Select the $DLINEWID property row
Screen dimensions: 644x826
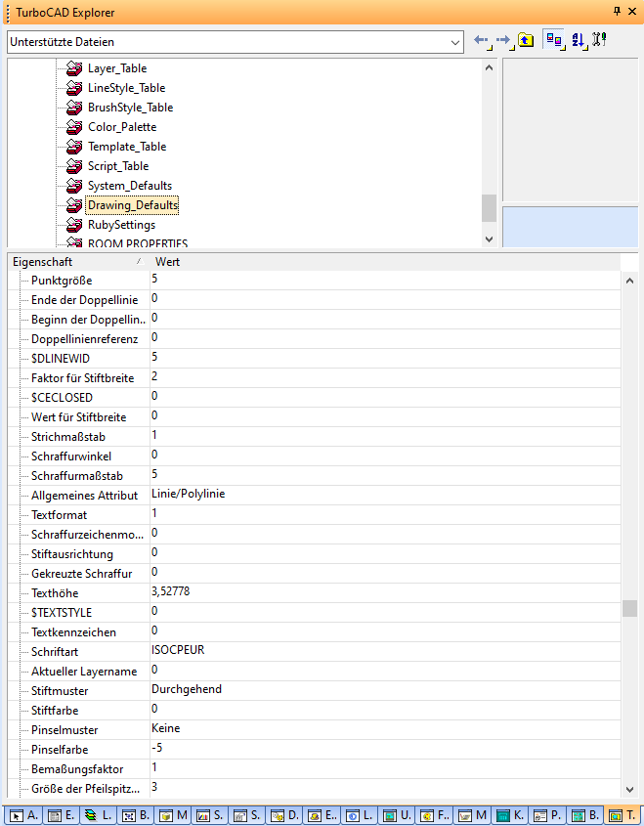click(315, 358)
